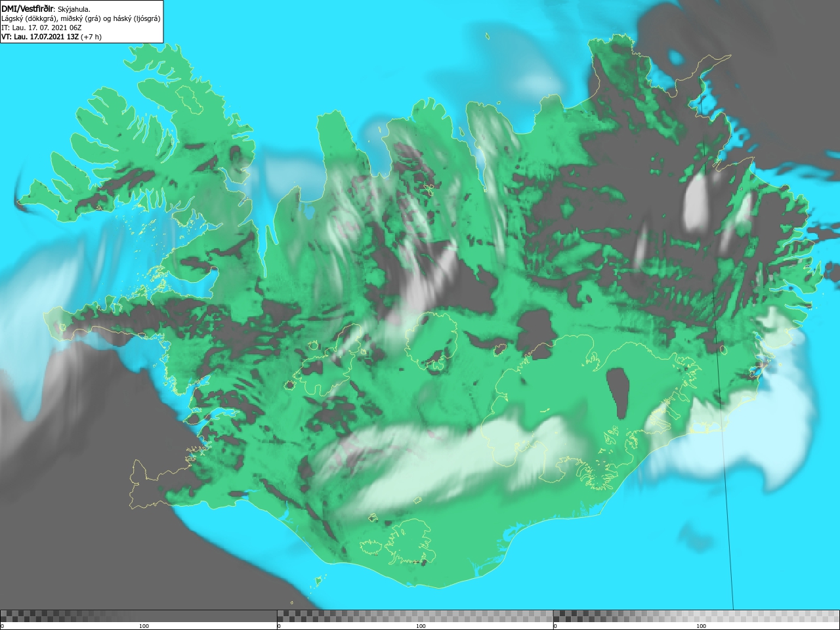Click the light gray high-cloud color scale

(696, 616)
